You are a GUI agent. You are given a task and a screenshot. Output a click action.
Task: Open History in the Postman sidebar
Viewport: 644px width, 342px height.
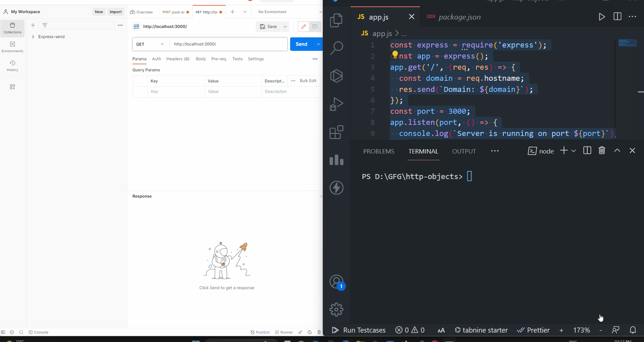12,66
